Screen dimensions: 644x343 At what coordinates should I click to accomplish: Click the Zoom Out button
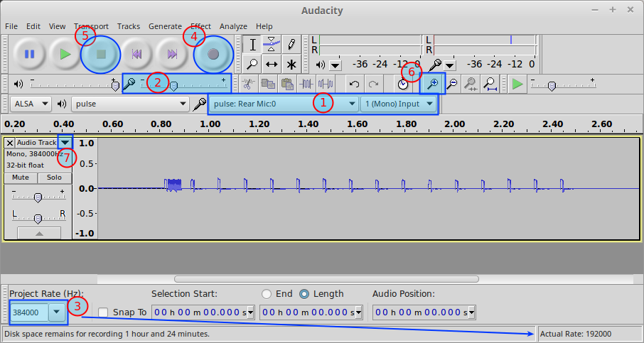tap(452, 84)
